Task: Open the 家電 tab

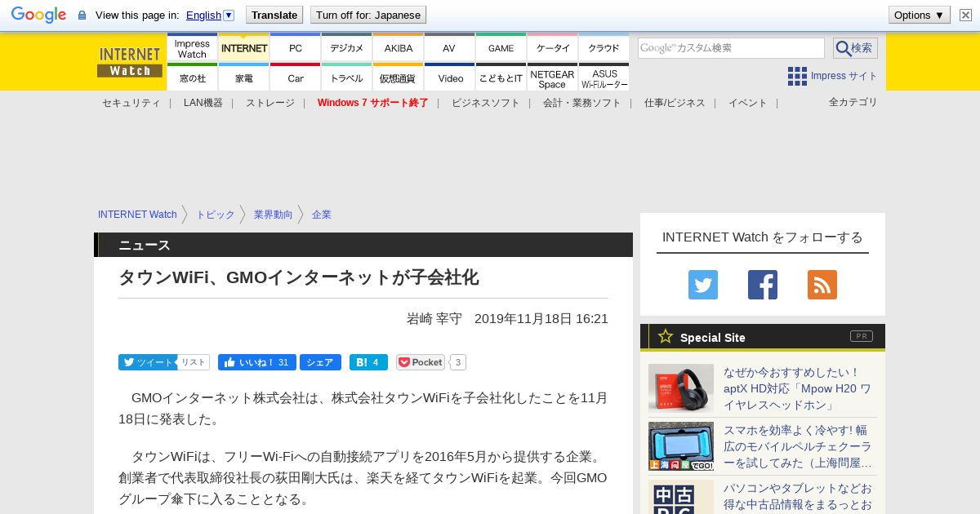Action: [244, 78]
